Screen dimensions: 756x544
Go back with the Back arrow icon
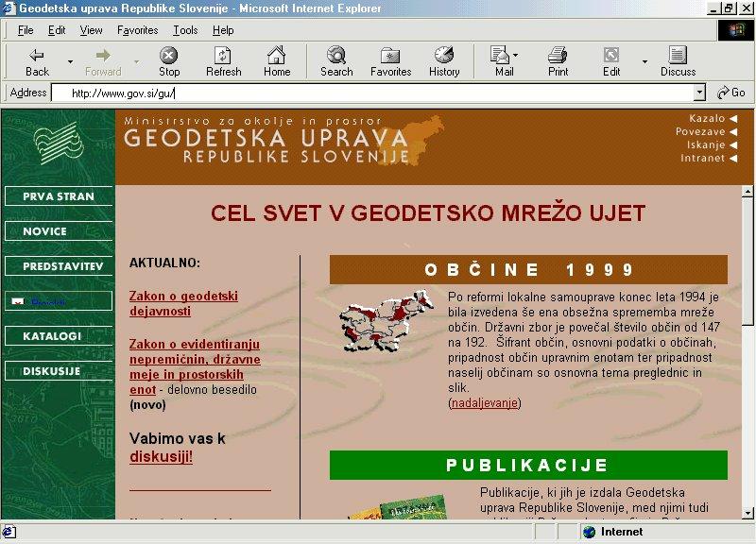(37, 55)
